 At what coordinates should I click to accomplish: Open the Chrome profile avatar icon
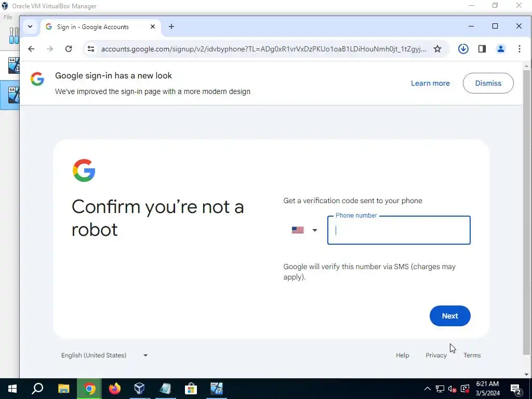[500, 49]
